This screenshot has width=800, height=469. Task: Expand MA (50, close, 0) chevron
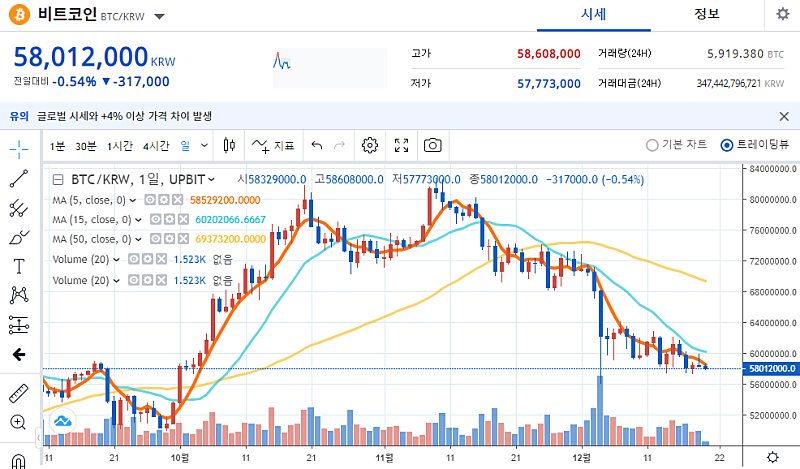(x=138, y=239)
